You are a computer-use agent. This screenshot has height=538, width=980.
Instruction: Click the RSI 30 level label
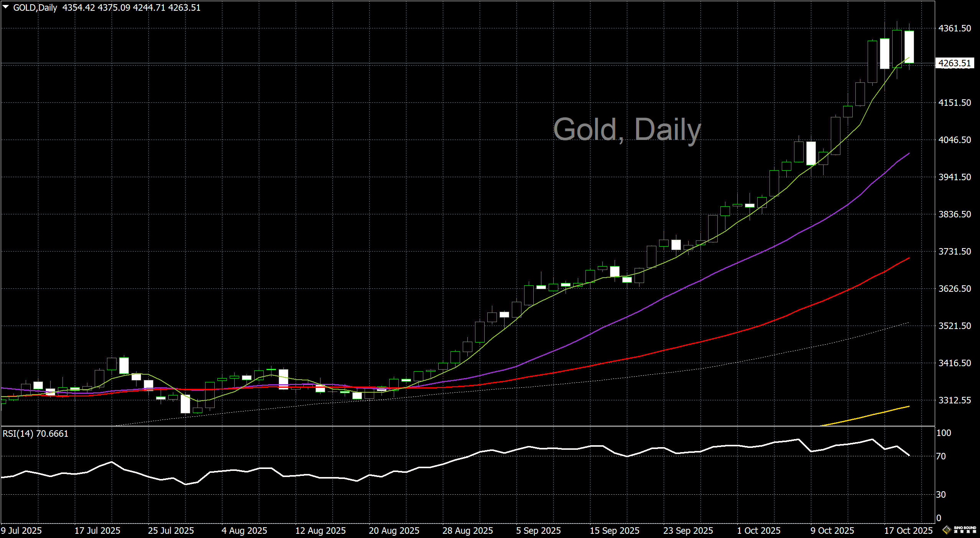point(941,495)
